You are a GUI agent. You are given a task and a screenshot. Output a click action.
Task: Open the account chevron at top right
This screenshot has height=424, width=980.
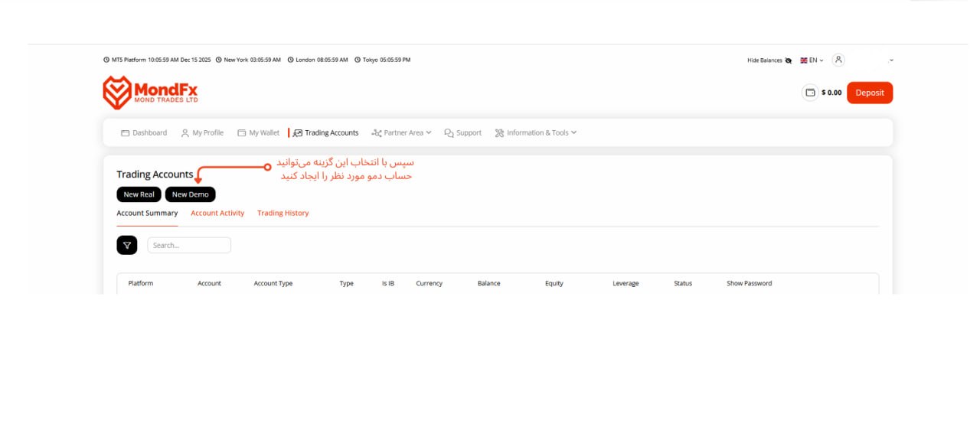click(x=891, y=60)
